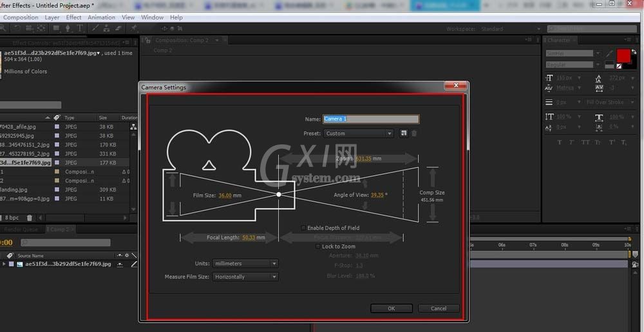Screen dimensions: 644x332
Task: Open the Window menu
Action: (x=153, y=17)
